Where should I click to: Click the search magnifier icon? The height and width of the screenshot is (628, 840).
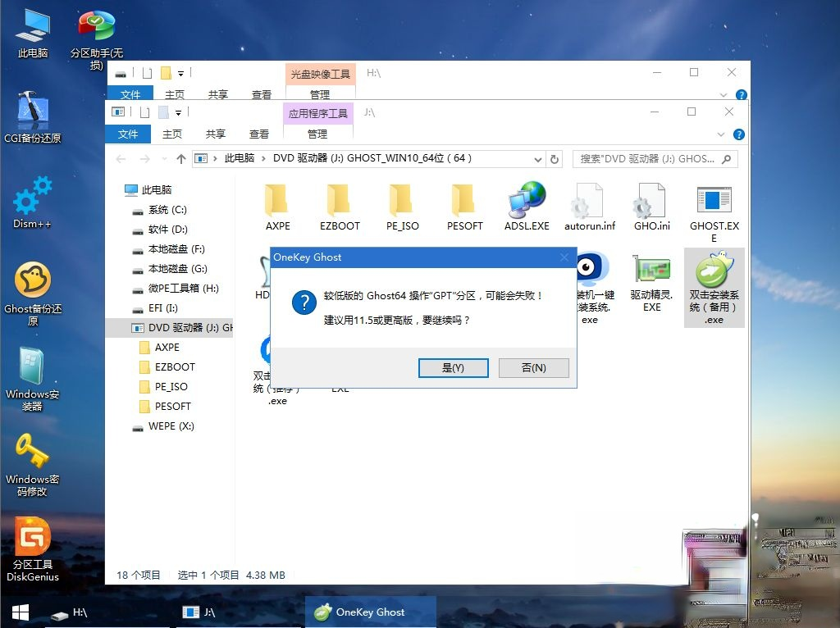[727, 159]
